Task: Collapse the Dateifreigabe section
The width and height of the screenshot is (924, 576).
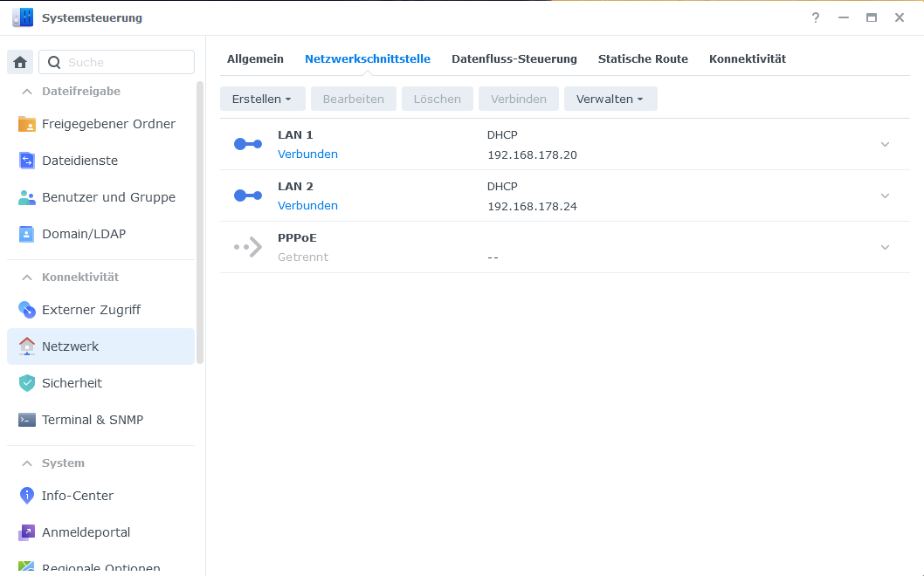Action: coord(27,92)
